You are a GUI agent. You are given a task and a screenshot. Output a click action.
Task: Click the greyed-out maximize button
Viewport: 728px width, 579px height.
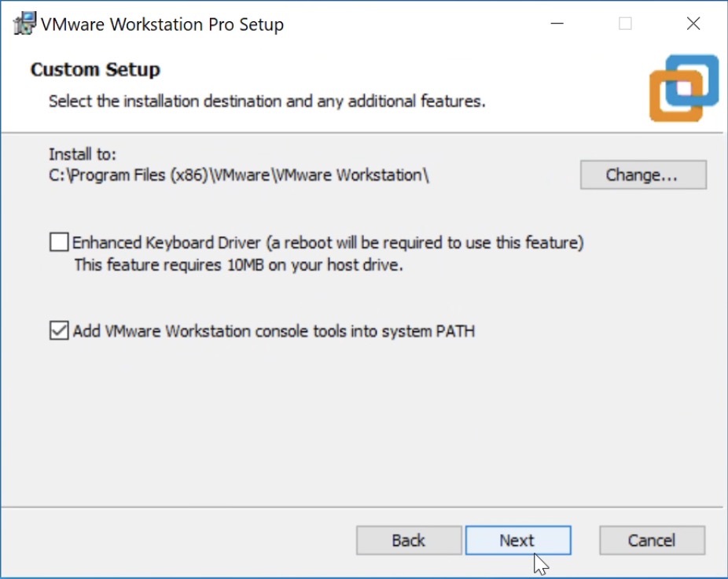625,24
